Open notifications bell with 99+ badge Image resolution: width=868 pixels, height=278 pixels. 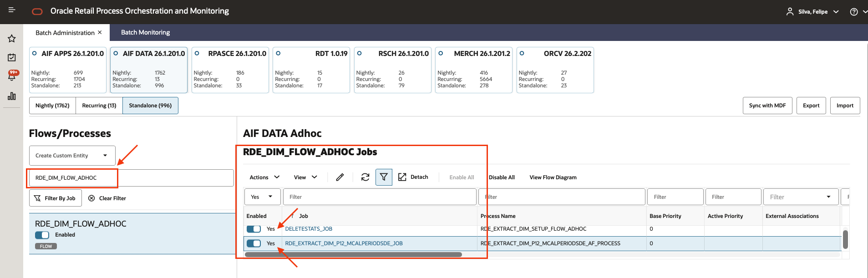tap(12, 76)
